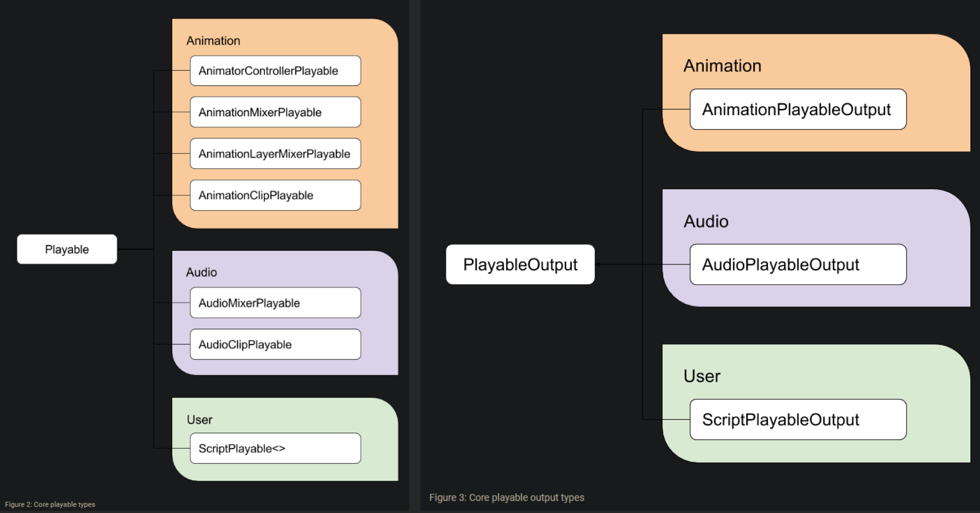Click the User heading above ScriptPlayableOutput

click(x=702, y=376)
